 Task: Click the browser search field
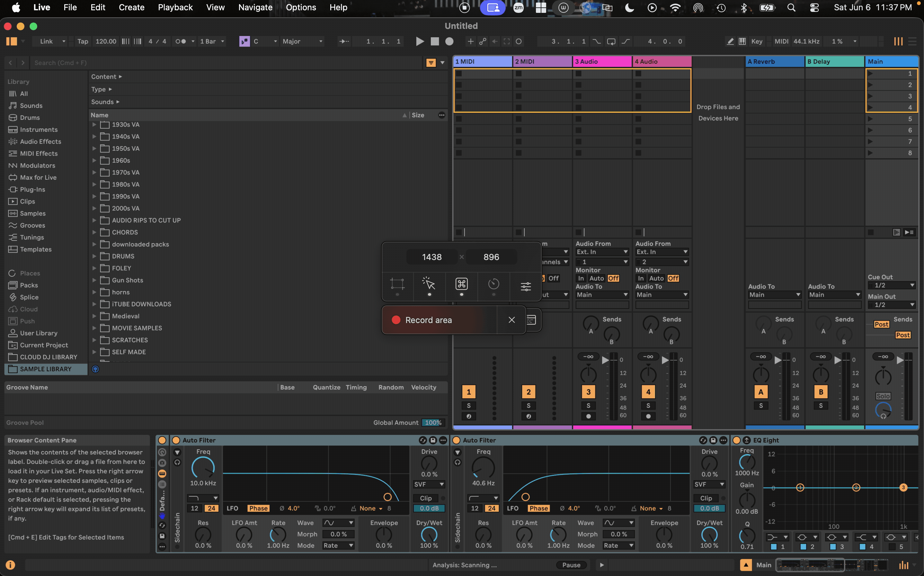click(x=227, y=63)
